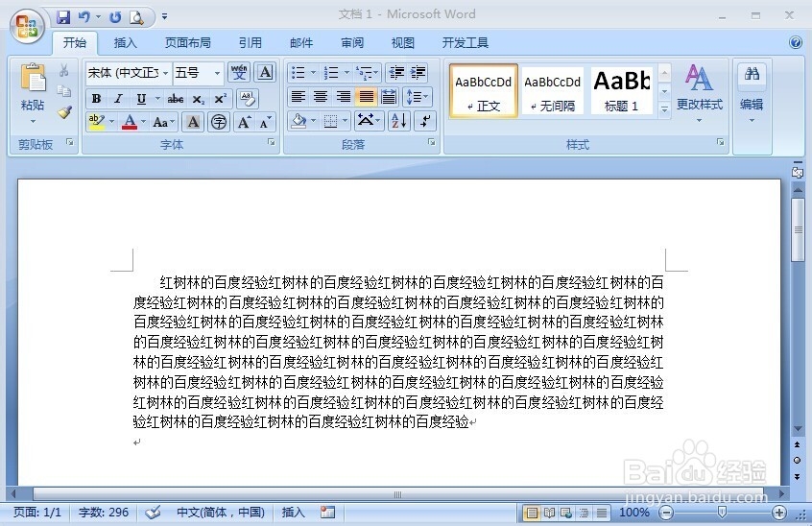Switch to the 视图 tab

tap(403, 43)
